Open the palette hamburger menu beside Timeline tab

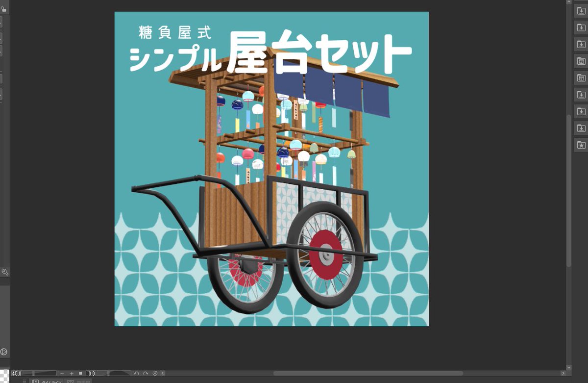click(24, 381)
